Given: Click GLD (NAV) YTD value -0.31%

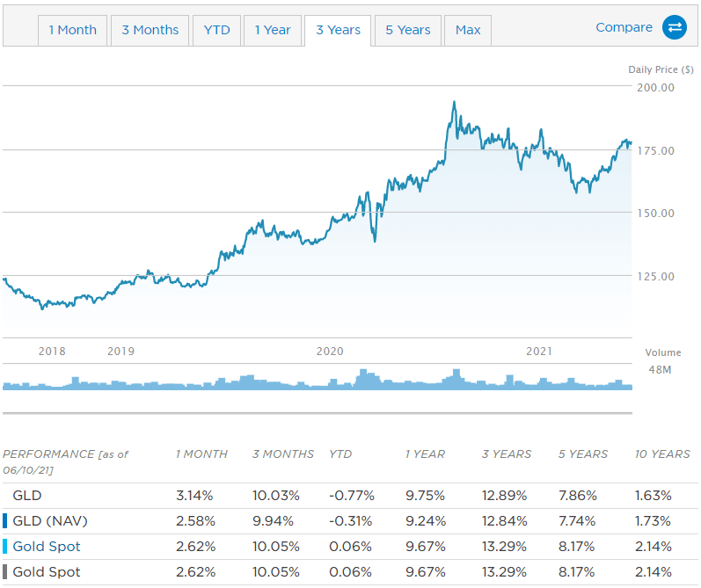Looking at the screenshot, I should [x=350, y=521].
